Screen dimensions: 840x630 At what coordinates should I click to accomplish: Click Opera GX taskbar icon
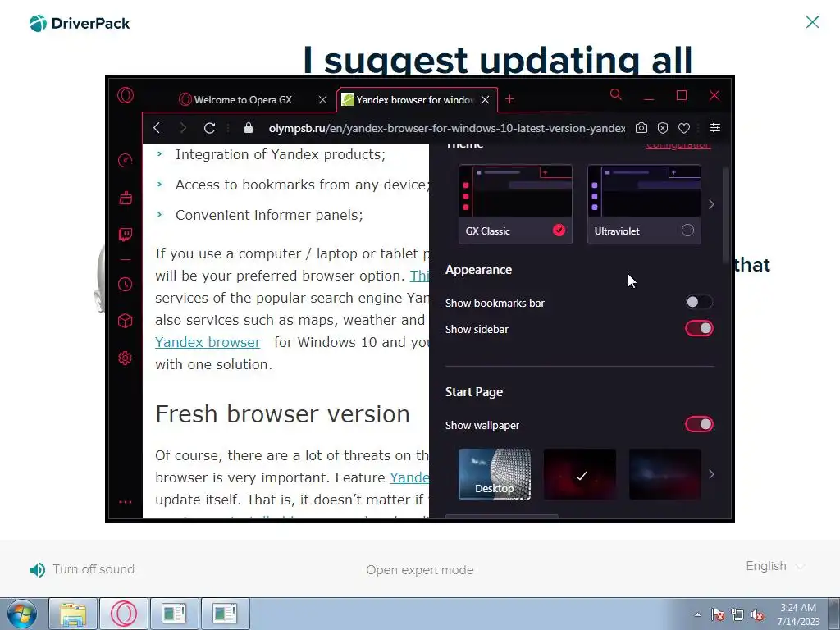coord(124,614)
